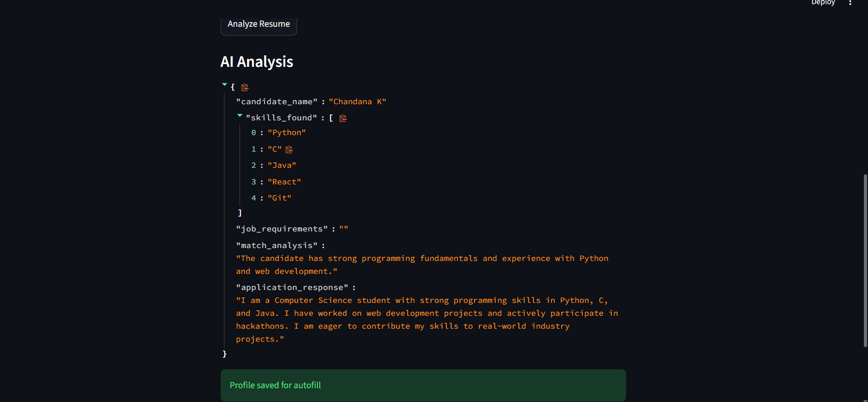The image size is (868, 402).
Task: Click the "Profile saved for autofill" message
Action: 275,385
